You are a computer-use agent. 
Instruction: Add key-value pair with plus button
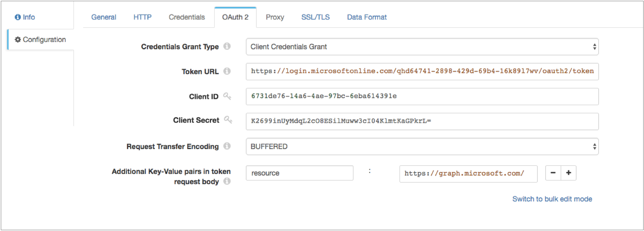[568, 173]
